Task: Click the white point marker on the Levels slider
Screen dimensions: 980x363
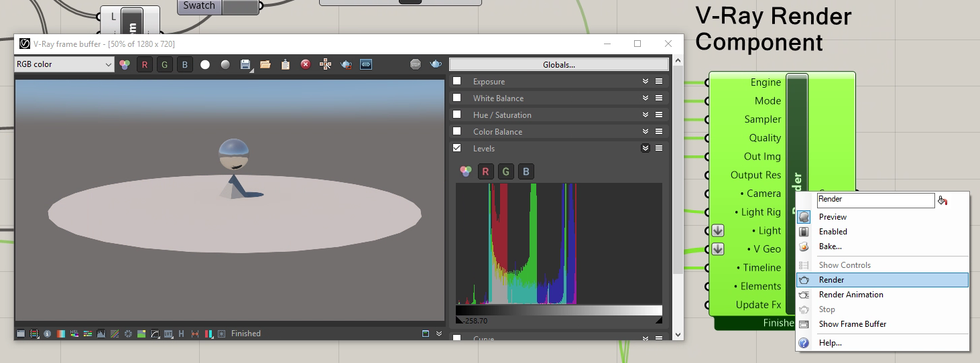Action: [659, 320]
